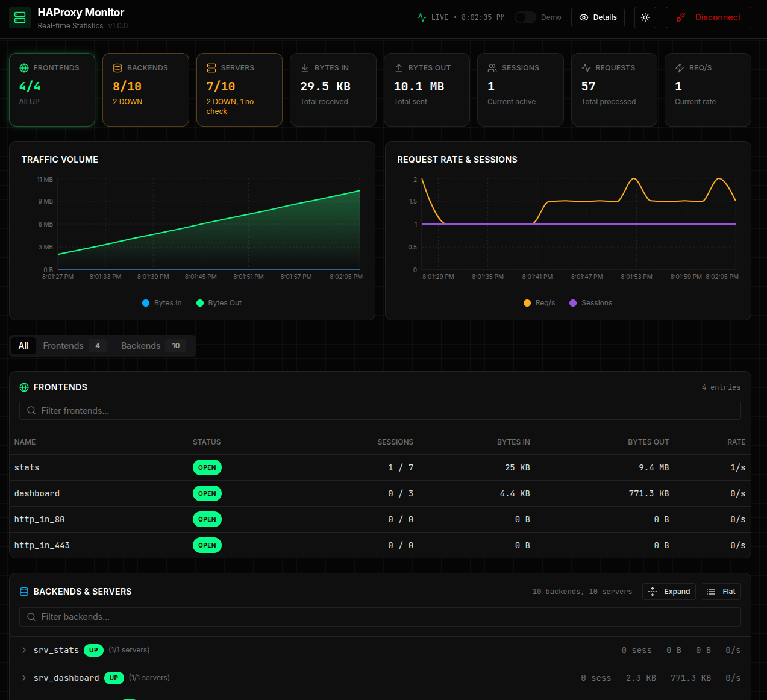Click the activity icon on the REQUESTS card

[x=585, y=67]
